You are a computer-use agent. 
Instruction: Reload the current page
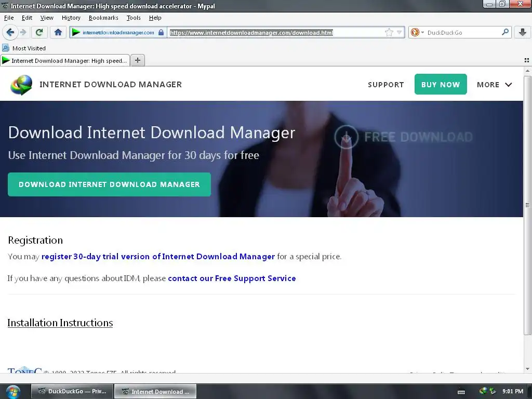point(39,32)
